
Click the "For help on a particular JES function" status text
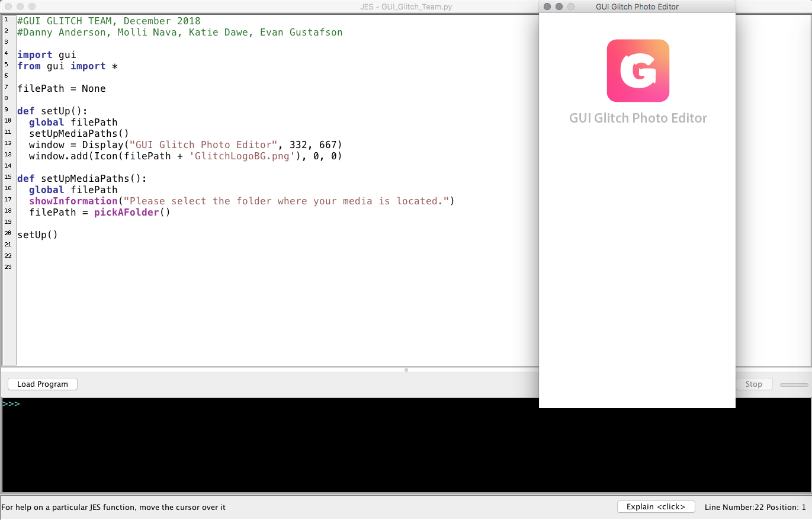[114, 507]
